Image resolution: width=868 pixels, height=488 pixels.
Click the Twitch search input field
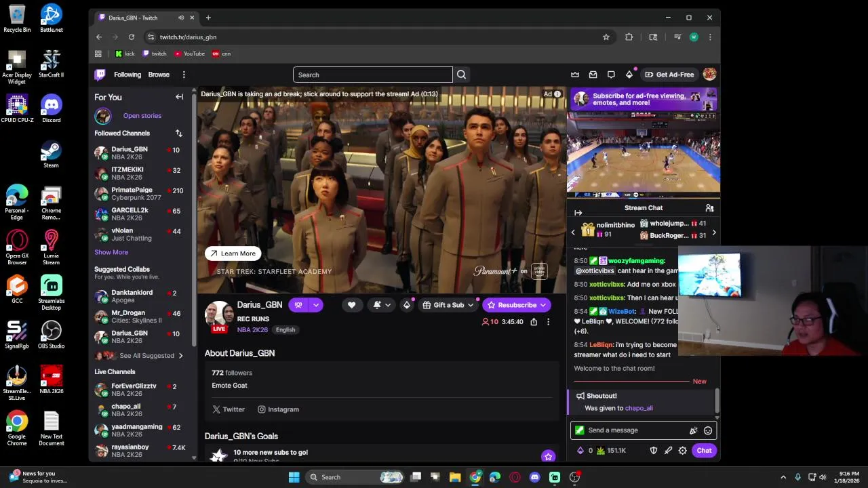point(372,75)
